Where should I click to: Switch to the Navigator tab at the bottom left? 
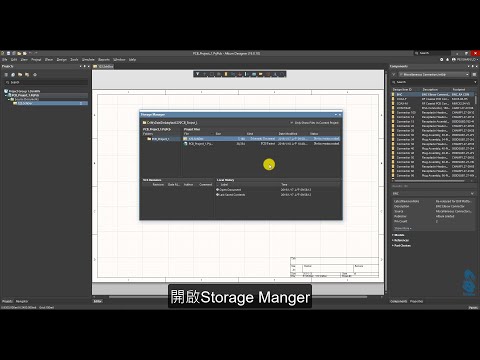point(22,301)
